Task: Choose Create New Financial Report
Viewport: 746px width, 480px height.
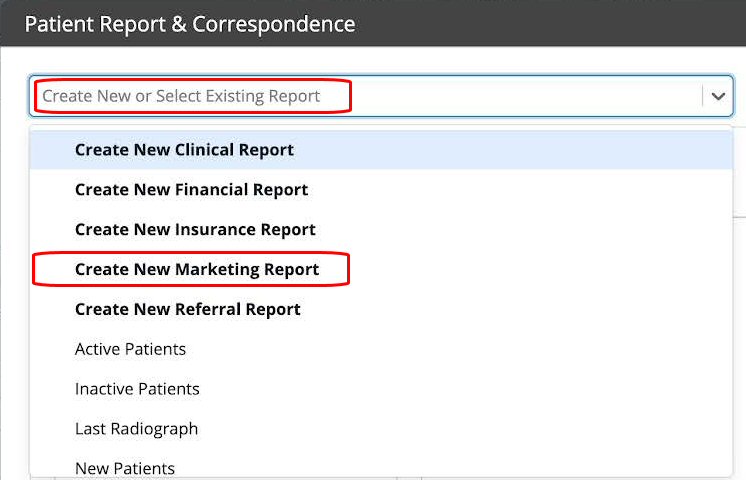Action: click(x=381, y=190)
